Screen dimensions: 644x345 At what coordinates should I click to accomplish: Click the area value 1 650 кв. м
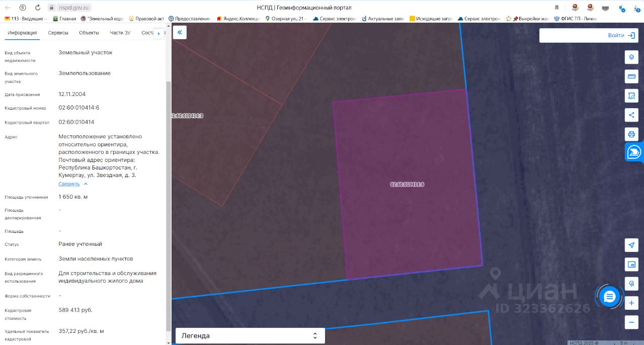(x=73, y=197)
